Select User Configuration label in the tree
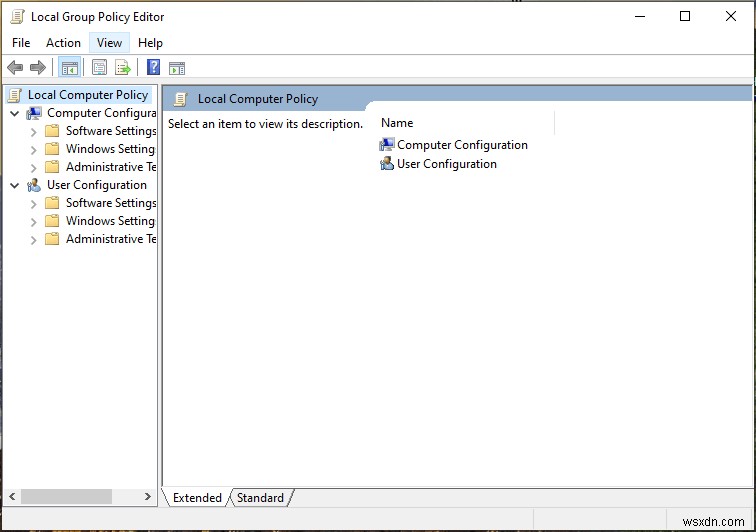Screen dimensions: 756x532 coord(97,185)
